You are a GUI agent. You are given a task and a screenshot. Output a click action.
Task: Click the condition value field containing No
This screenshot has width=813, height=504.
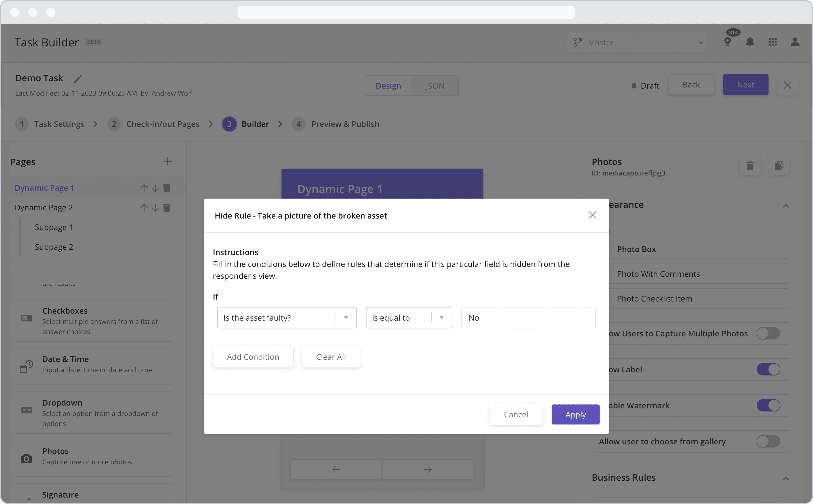528,318
